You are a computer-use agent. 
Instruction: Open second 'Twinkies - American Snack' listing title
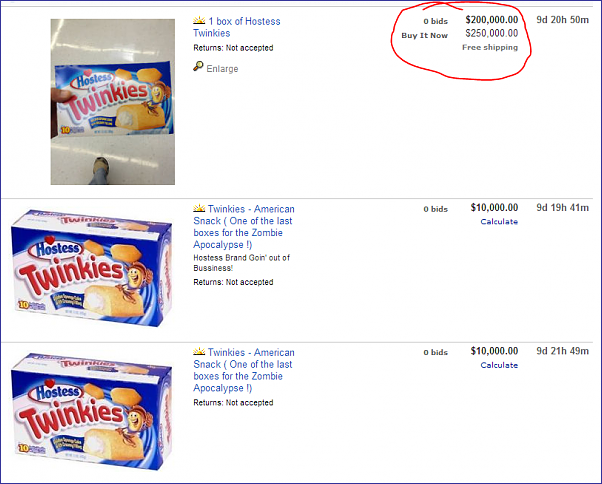tap(244, 226)
